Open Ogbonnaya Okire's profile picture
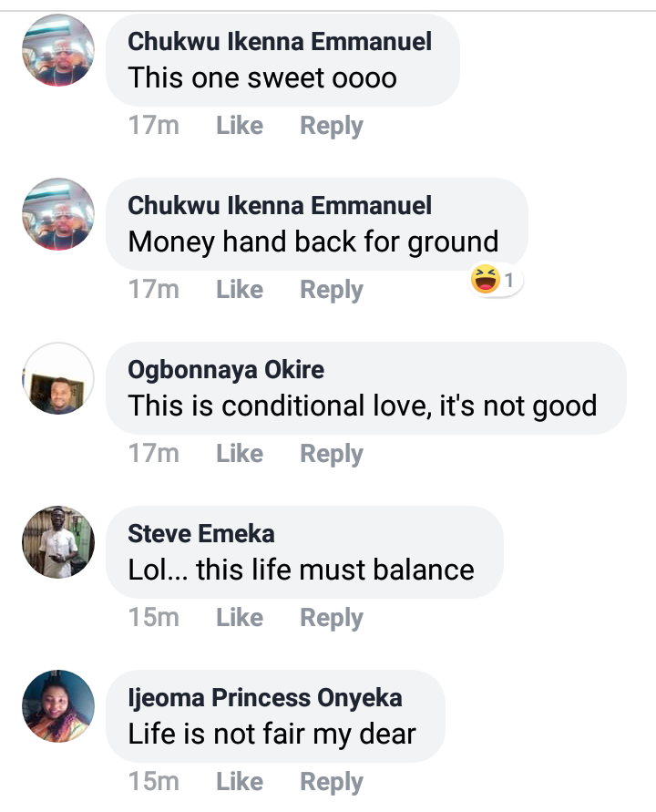 [57, 379]
